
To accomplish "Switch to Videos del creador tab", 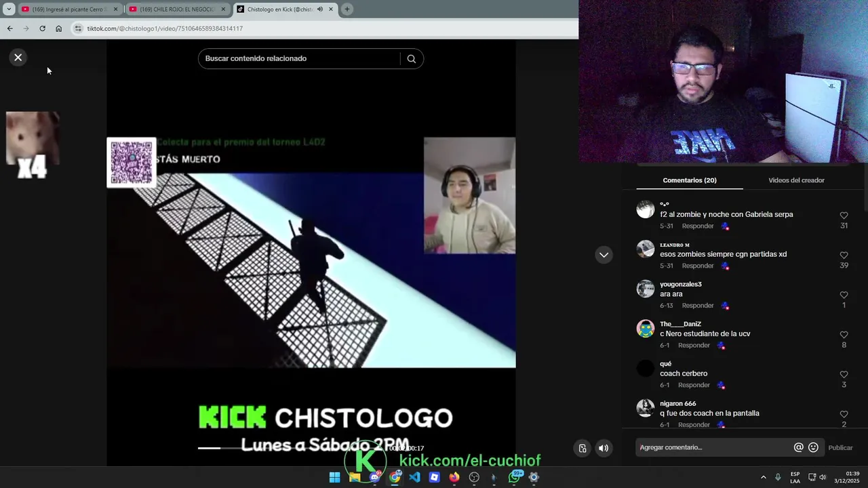I will (796, 180).
